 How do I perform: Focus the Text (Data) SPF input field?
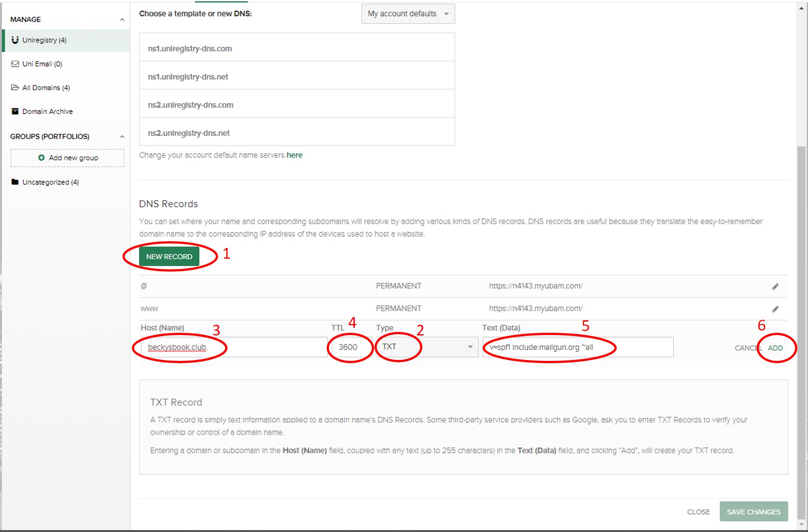[578, 347]
